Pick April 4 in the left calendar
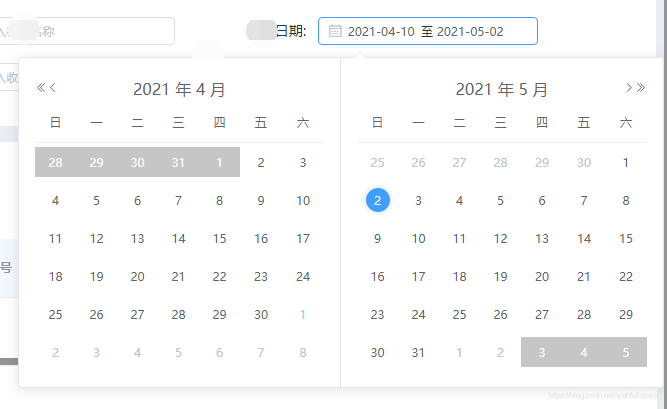The image size is (667, 409). coord(55,200)
